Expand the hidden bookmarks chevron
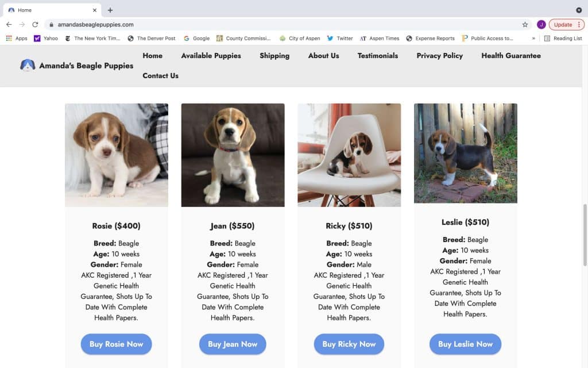Screen dimensions: 588x368 [533, 38]
